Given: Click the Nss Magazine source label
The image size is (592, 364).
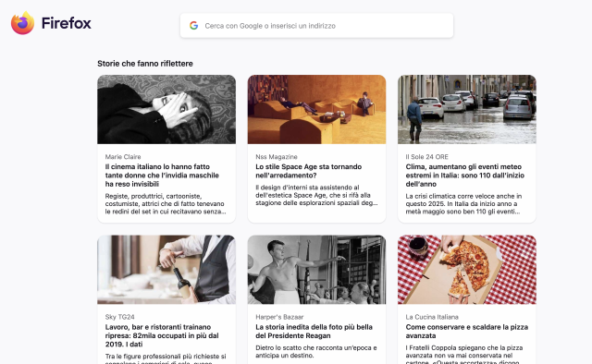Looking at the screenshot, I should (x=277, y=156).
